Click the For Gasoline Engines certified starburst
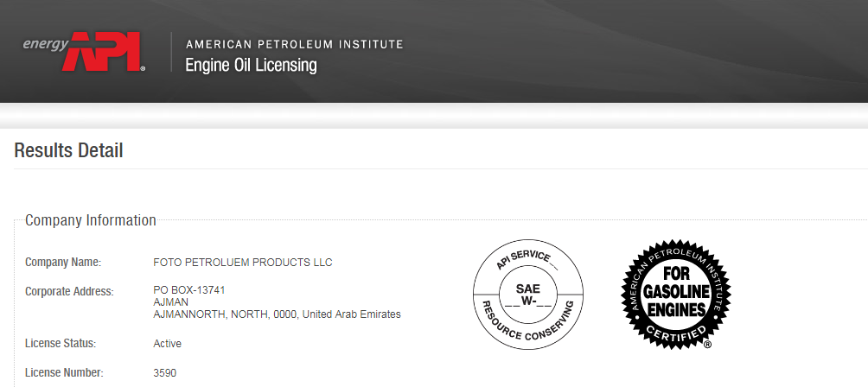Screen dimensions: 868x387 click(676, 294)
